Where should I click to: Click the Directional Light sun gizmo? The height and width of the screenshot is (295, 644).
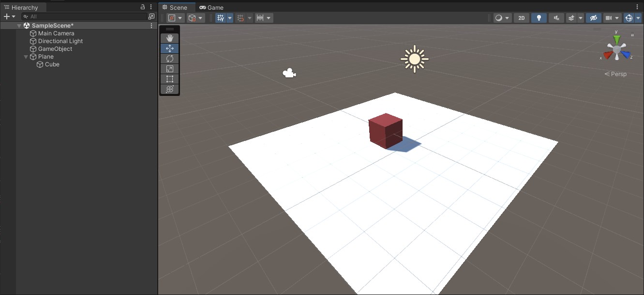415,59
